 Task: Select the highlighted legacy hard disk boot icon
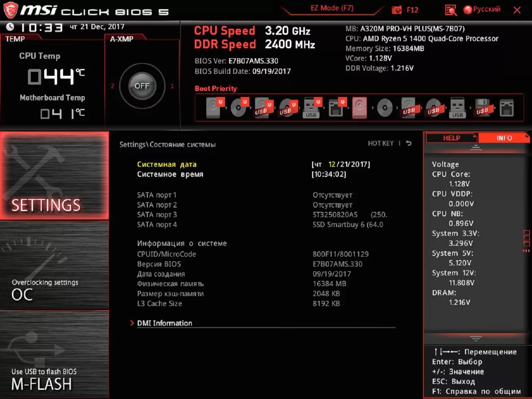coord(360,108)
